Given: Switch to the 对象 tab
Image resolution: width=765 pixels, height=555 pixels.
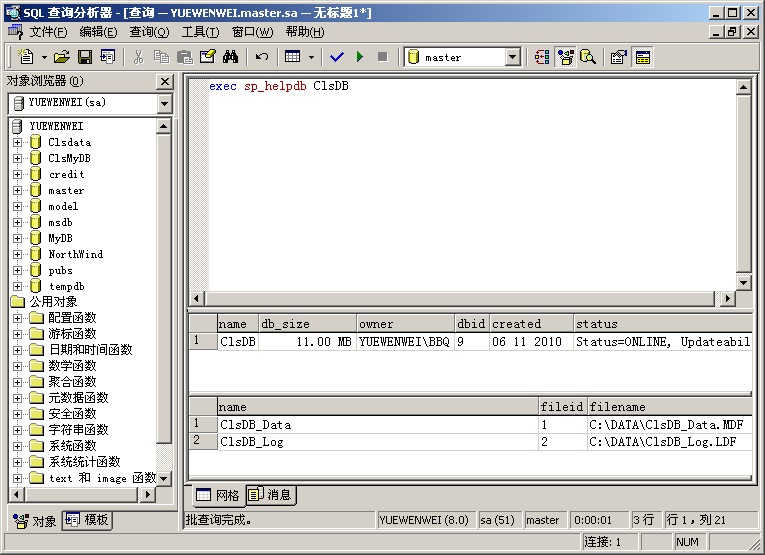Looking at the screenshot, I should pos(35,521).
